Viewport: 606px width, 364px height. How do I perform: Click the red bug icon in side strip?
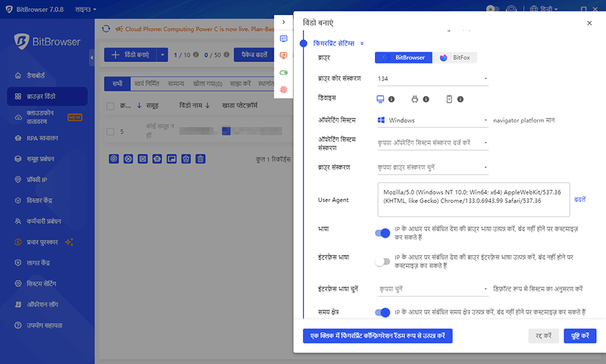(x=284, y=89)
